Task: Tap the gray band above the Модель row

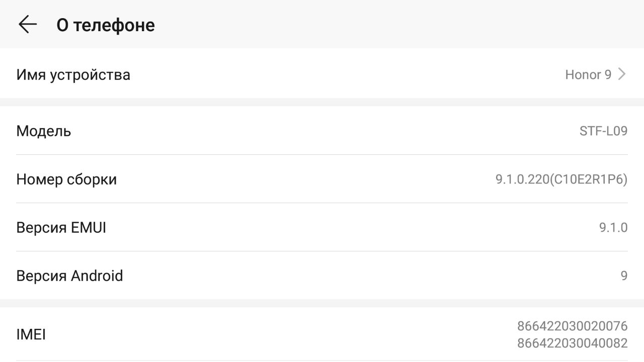Action: pos(322,102)
